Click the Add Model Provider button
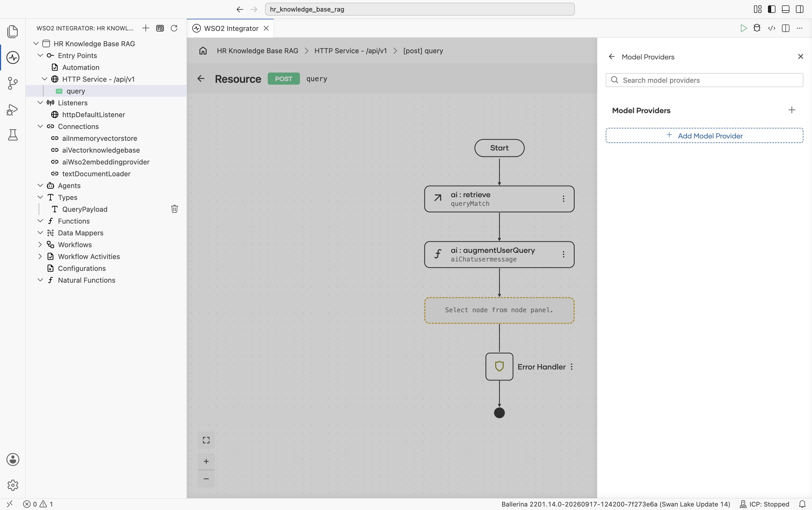The image size is (812, 510). (704, 136)
